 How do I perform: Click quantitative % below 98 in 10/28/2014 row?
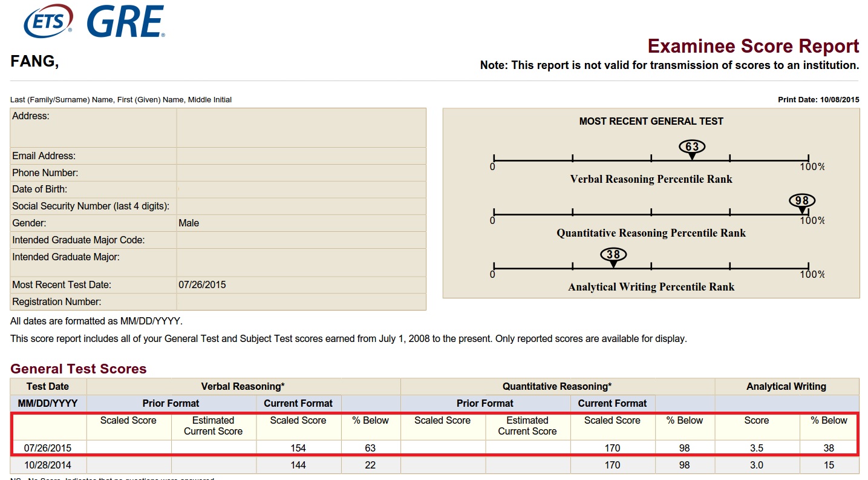tap(685, 465)
